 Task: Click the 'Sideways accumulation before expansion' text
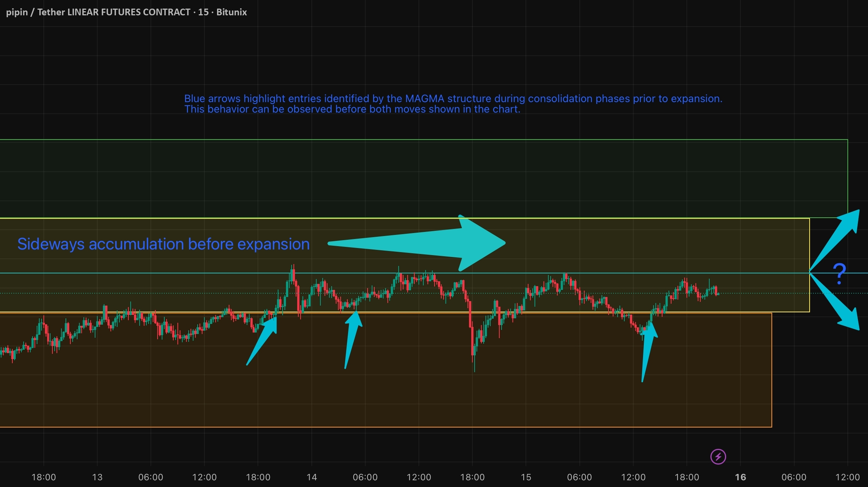[163, 244]
